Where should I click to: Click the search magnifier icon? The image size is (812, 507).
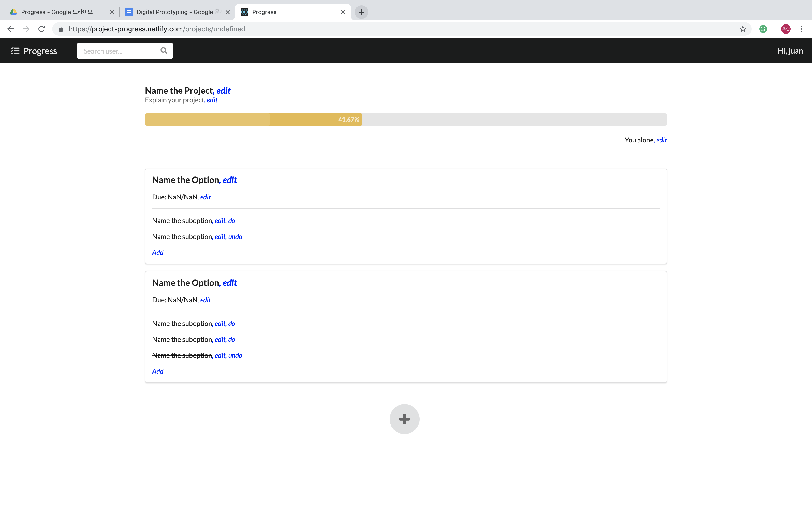[x=164, y=51]
